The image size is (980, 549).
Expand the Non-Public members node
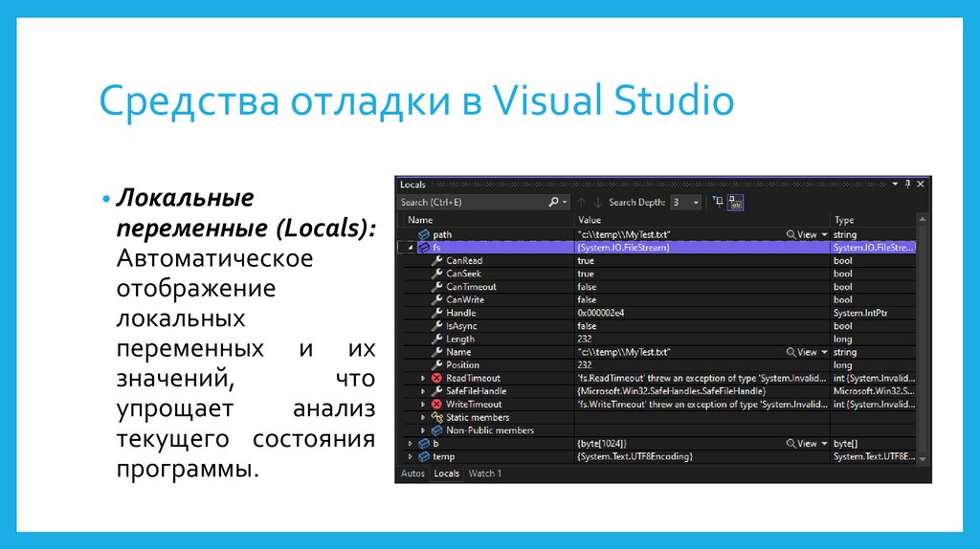pos(423,430)
